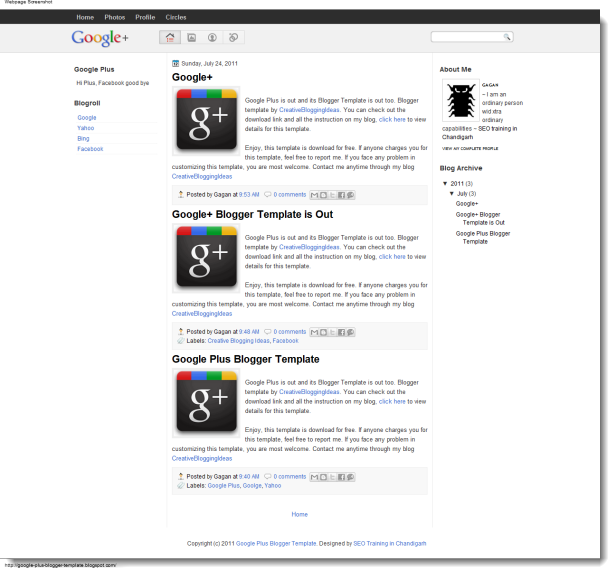Email the 9:53 AM post via the Gmail icon

pos(314,195)
